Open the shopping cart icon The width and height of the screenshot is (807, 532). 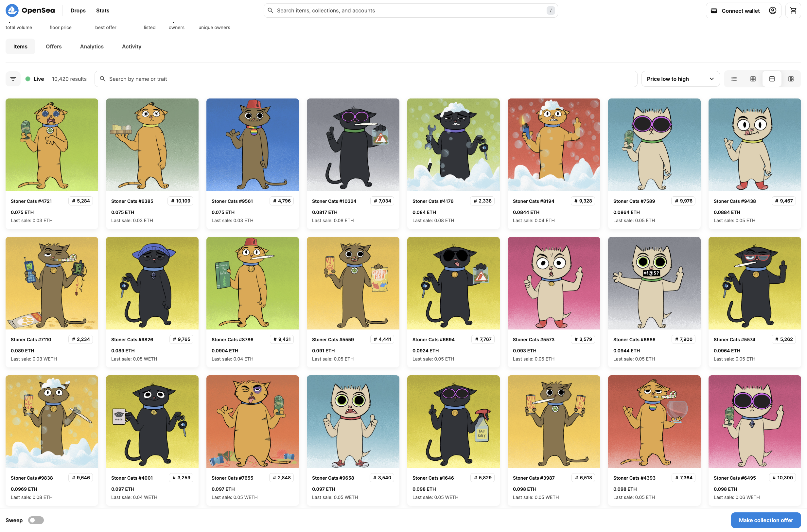pos(793,10)
